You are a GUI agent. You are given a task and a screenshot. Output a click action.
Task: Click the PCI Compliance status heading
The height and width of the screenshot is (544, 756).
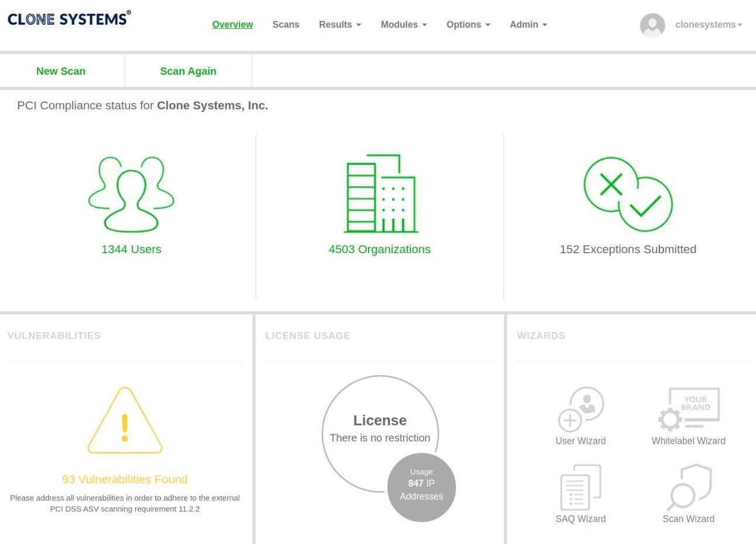tap(142, 106)
